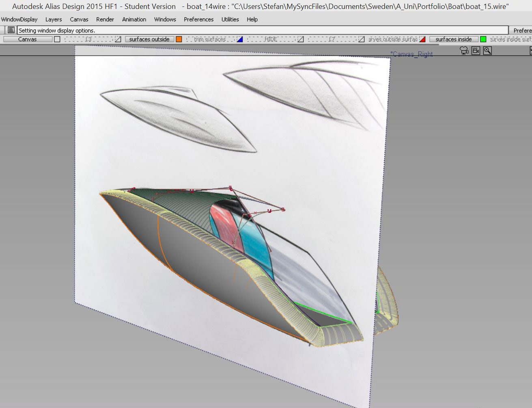This screenshot has height=408, width=532.
Task: Click the magnifying glass zoom icon
Action: [x=487, y=50]
